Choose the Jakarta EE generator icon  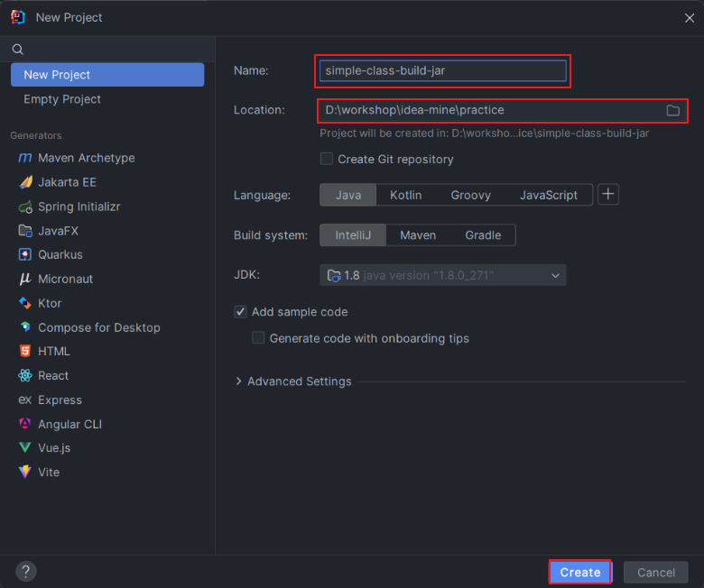[24, 182]
